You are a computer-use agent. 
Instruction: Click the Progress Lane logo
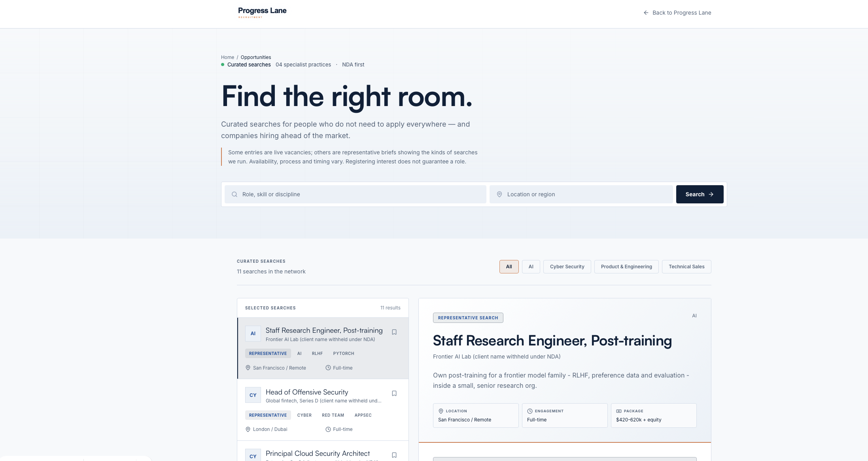(x=262, y=13)
